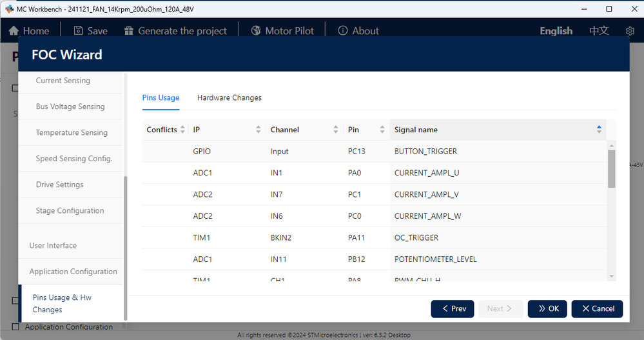Toggle sort on Signal name column

[x=599, y=130]
